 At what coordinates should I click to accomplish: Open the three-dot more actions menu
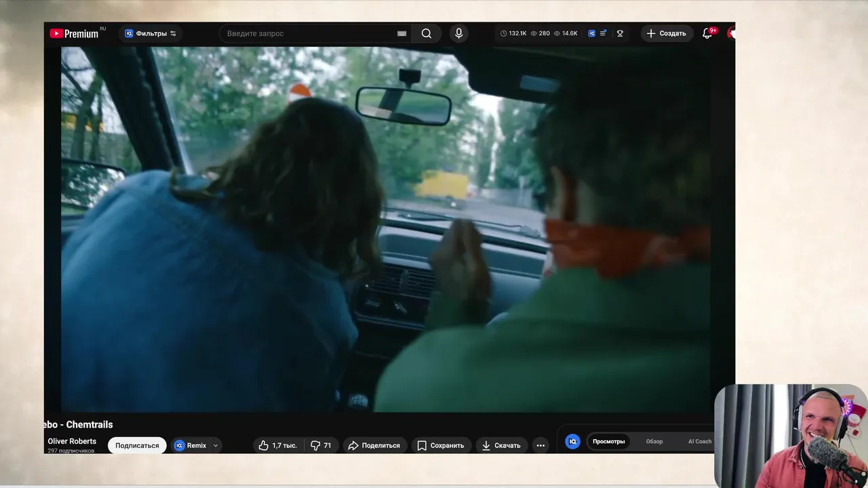click(x=540, y=445)
